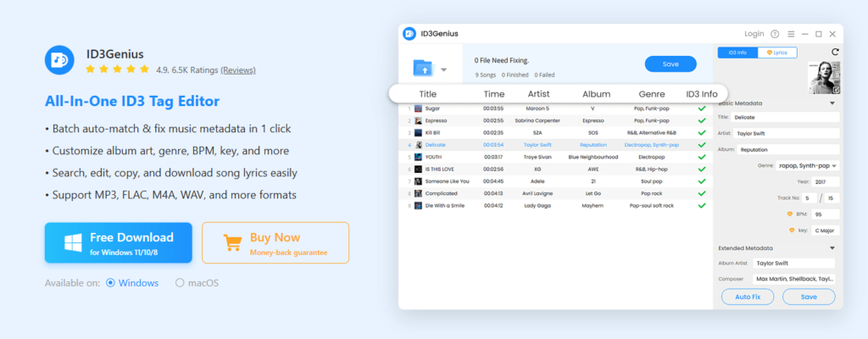Switch to the ID3 Info tab
Screen dimensions: 868x339
[x=737, y=53]
